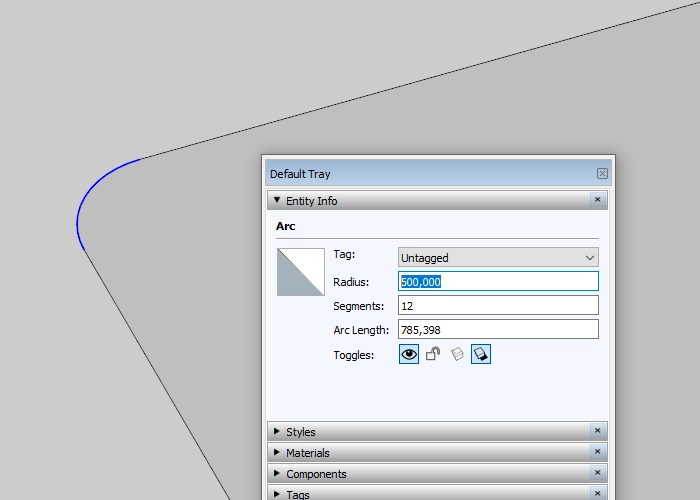Close the Styles panel
Image resolution: width=700 pixels, height=500 pixels.
(597, 431)
